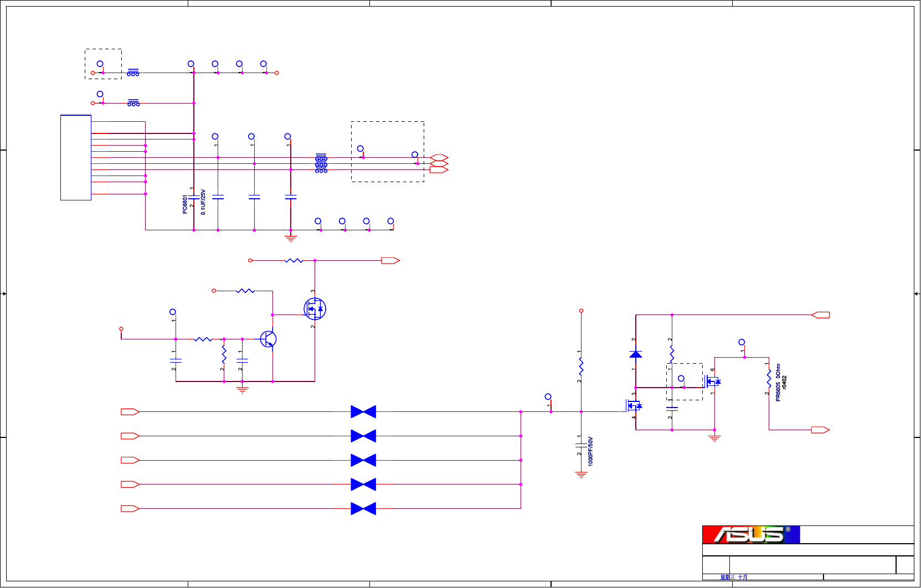The height and width of the screenshot is (588, 921).
Task: Select MOSFET with pins 3 and 4 below diode
Action: coord(634,406)
